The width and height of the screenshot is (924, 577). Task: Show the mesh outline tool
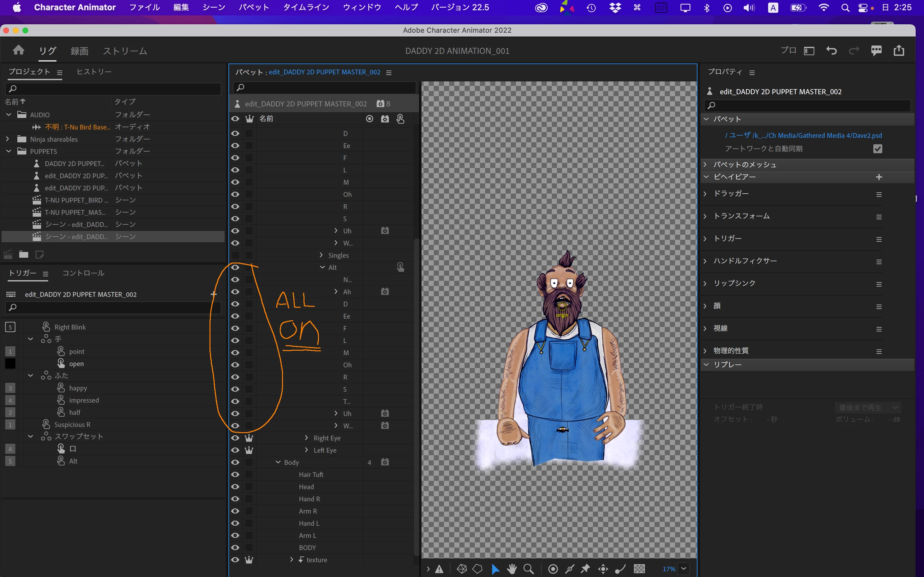tap(477, 569)
